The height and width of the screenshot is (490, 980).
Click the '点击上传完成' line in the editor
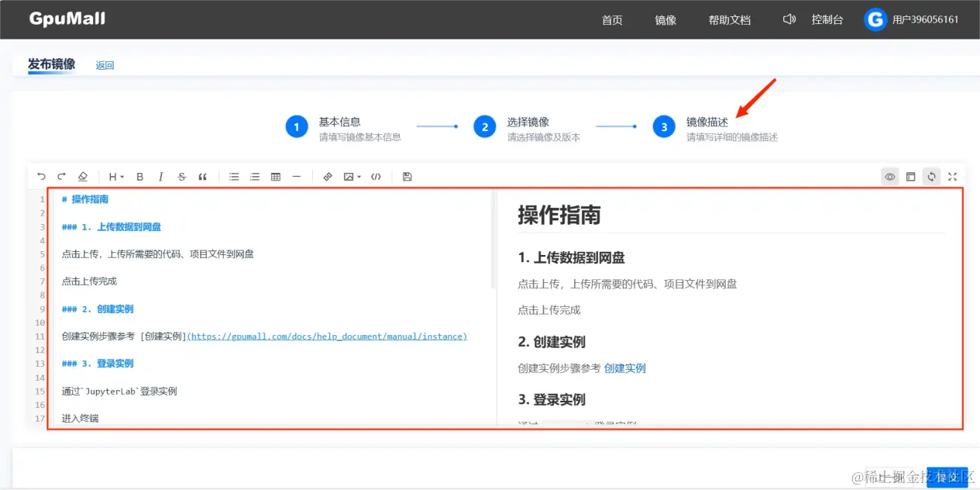[89, 281]
